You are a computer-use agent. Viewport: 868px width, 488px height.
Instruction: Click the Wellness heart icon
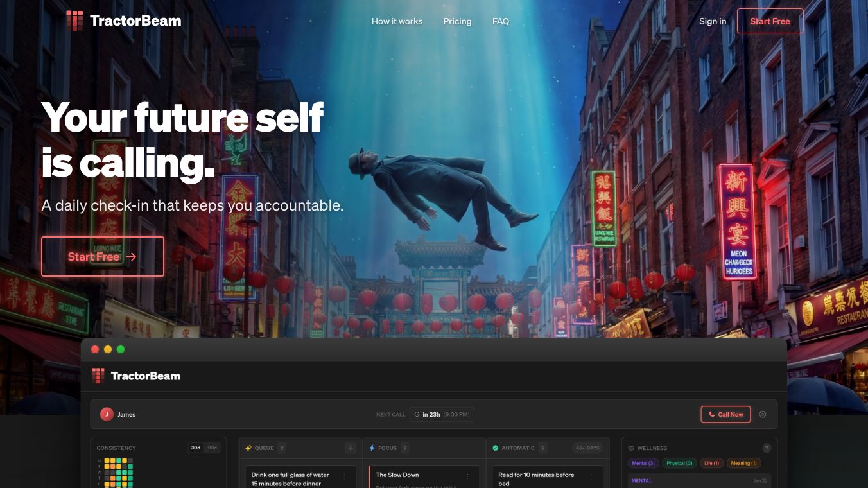(x=631, y=448)
